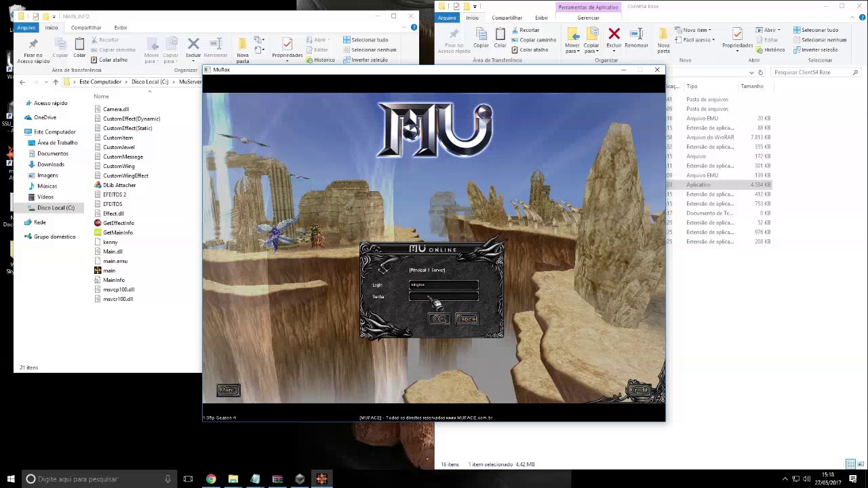Collapse the ribbon in MAIN_INFO window
Viewport: 868px width, 488px height.
tap(406, 28)
